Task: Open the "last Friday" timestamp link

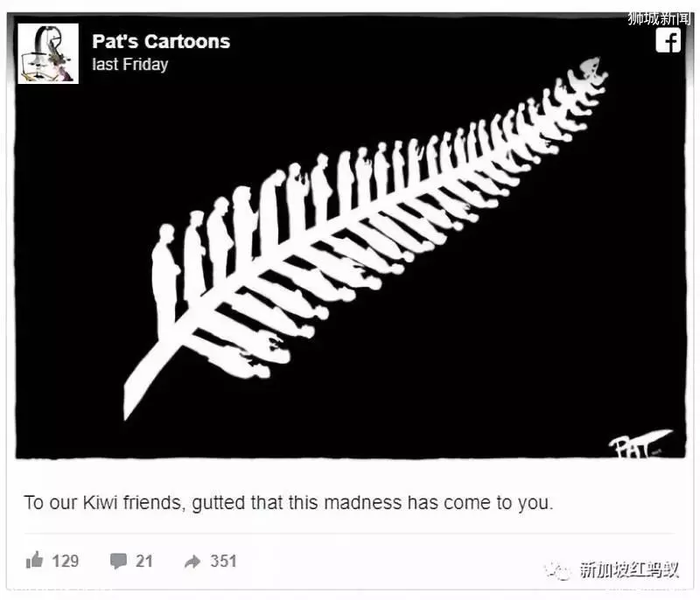Action: pyautogui.click(x=129, y=64)
